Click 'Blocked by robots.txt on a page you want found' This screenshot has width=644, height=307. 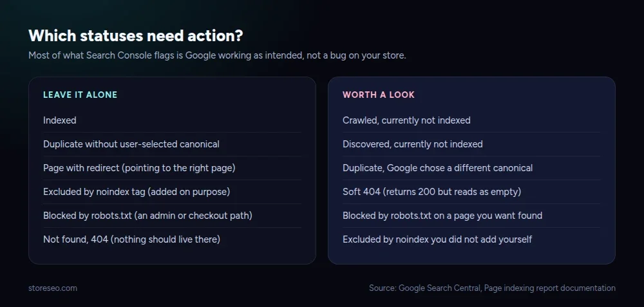click(x=471, y=216)
